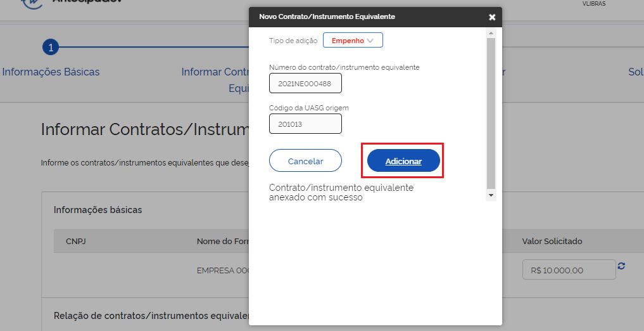644x331 pixels.
Task: Click the refresh icon beside Valor Solicitado
Action: (x=621, y=266)
